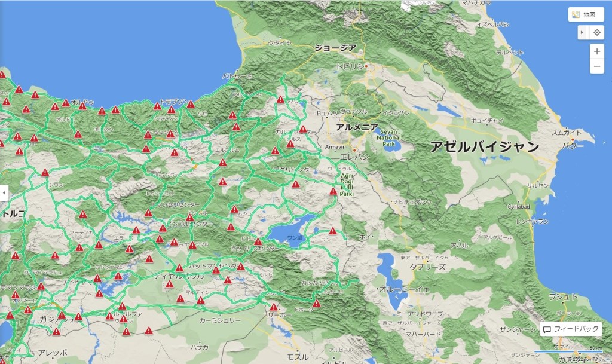This screenshot has height=364, width=612.
Task: Zoom in with the plus button
Action: tap(596, 51)
